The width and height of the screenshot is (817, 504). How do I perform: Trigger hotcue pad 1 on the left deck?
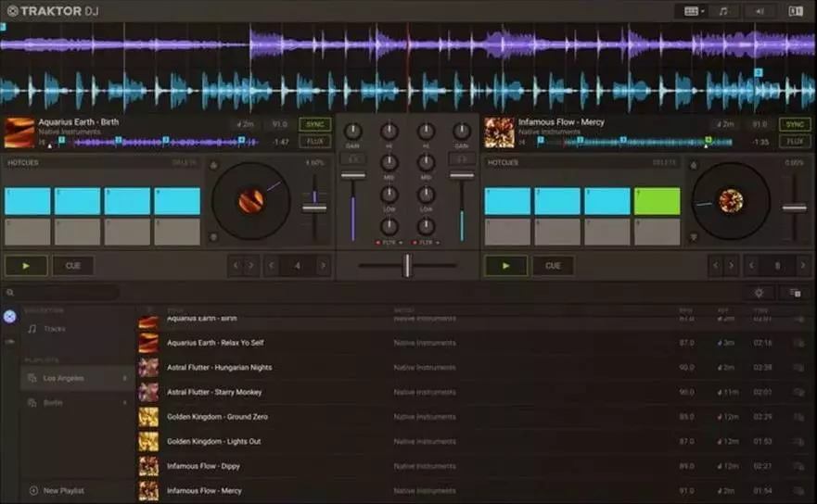click(28, 201)
